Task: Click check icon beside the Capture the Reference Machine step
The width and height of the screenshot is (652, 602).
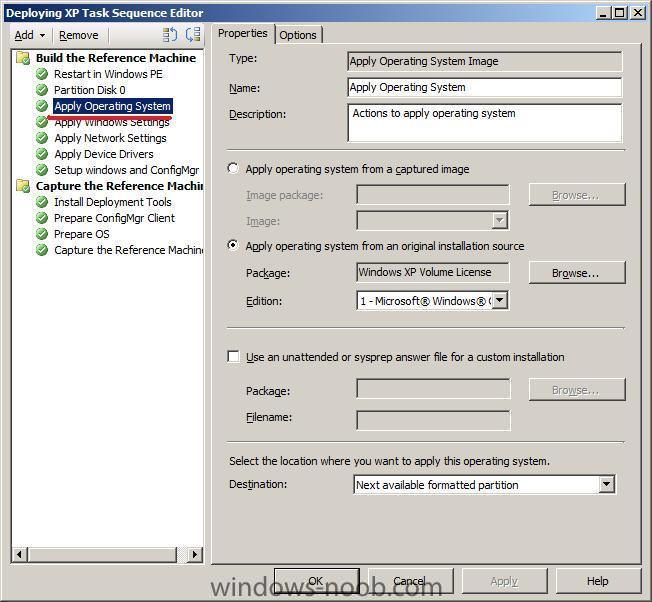Action: pos(42,250)
